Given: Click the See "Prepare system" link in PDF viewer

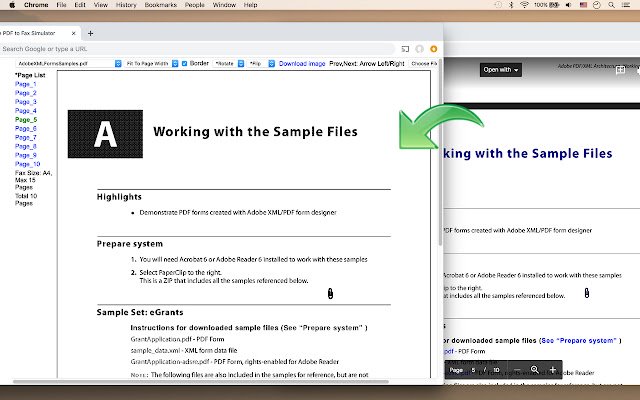Looking at the screenshot, I should [578, 340].
